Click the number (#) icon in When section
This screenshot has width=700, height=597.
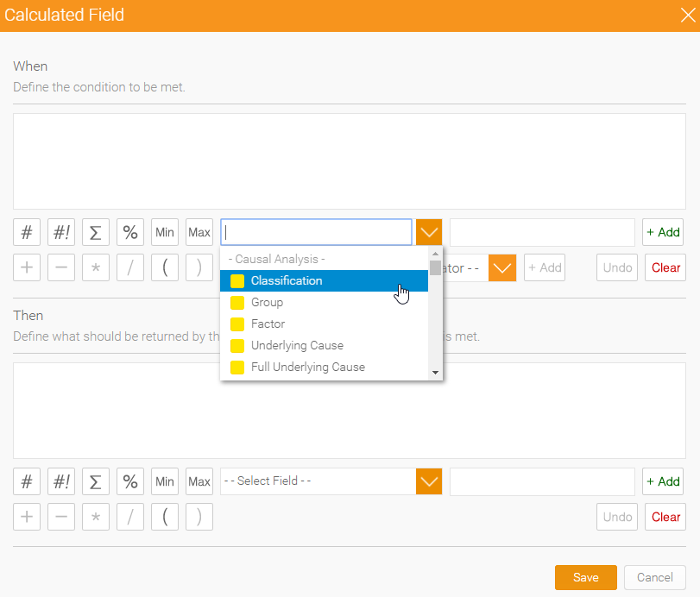pos(26,232)
